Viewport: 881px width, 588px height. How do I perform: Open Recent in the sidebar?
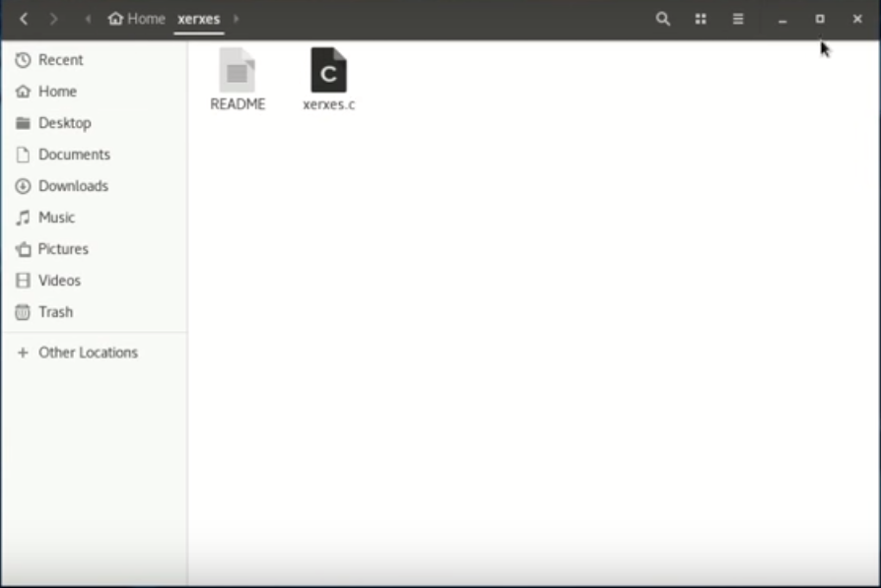click(60, 60)
